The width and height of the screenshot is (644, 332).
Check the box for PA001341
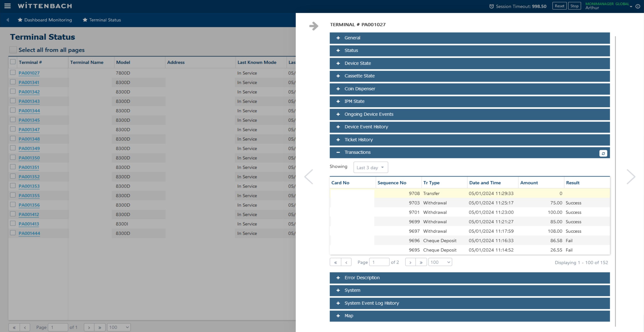point(13,82)
